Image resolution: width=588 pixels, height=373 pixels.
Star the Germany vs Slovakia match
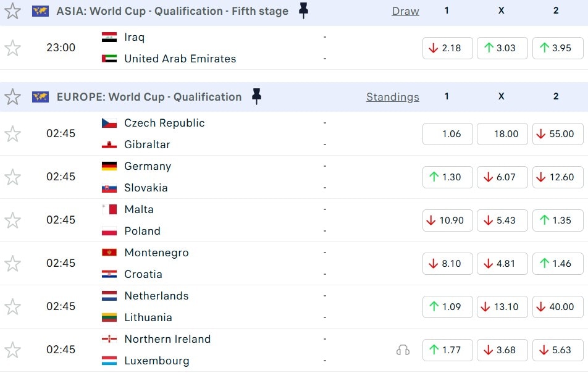[x=13, y=177]
